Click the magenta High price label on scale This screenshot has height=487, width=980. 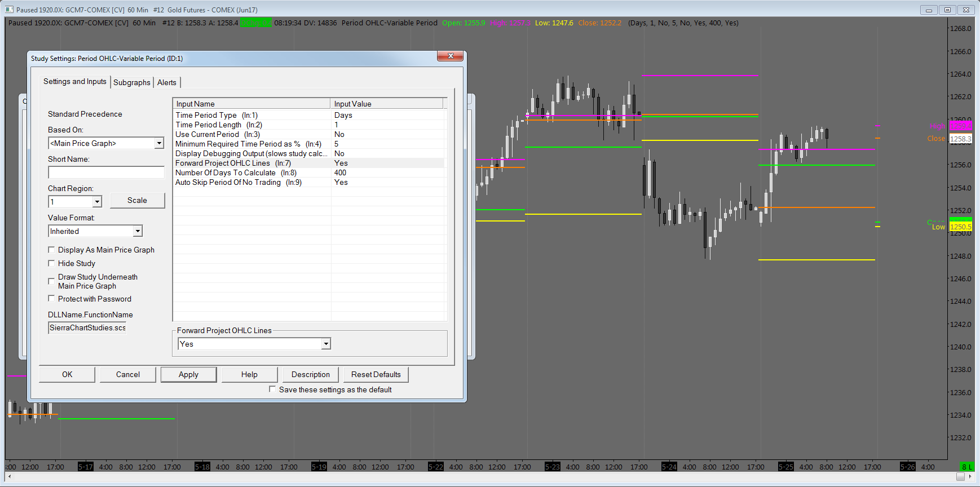point(961,126)
